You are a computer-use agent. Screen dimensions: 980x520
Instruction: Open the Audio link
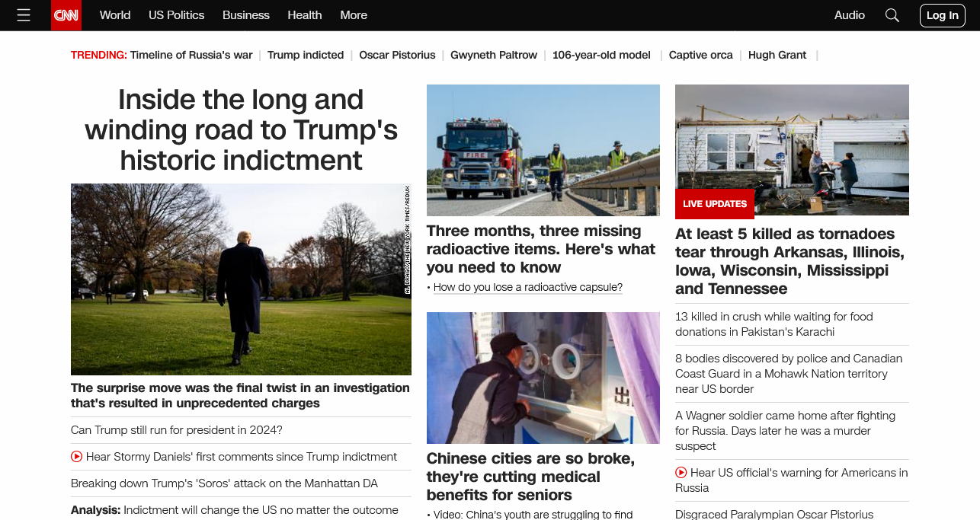click(850, 15)
